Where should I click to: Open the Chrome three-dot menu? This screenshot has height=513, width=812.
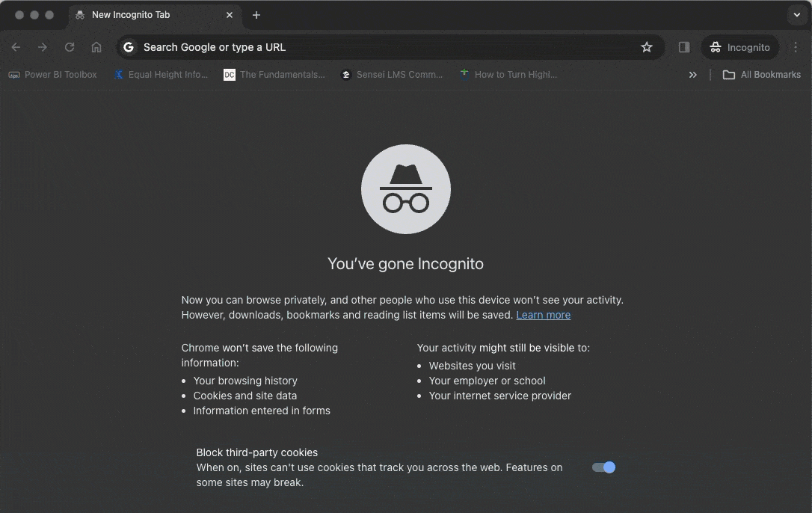pos(796,47)
